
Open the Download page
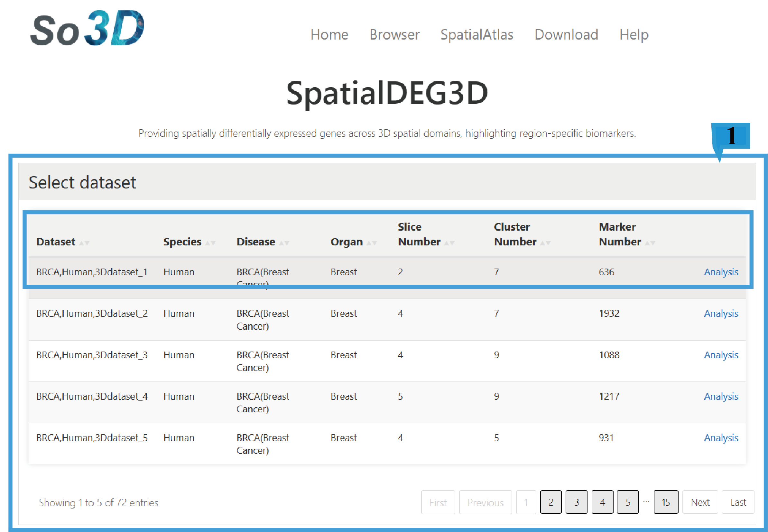(x=566, y=35)
